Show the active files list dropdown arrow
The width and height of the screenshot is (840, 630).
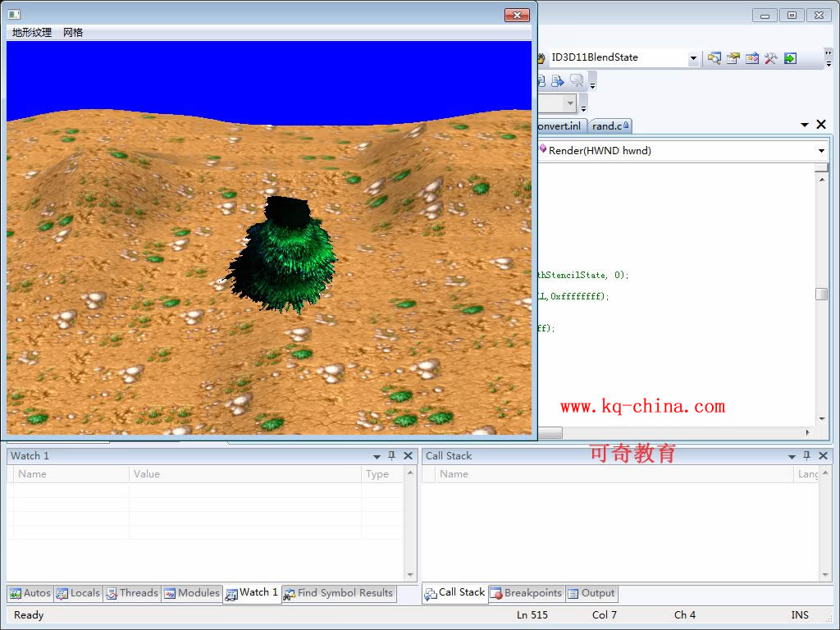coord(805,125)
